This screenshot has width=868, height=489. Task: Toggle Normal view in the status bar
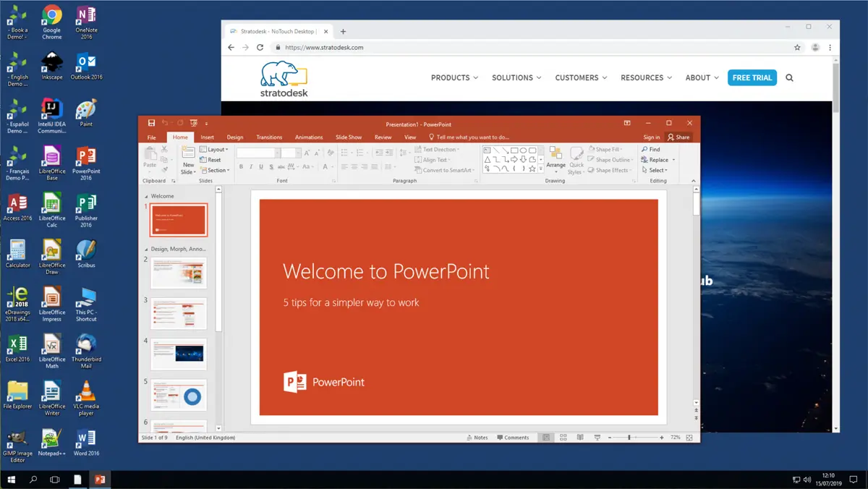[546, 438]
